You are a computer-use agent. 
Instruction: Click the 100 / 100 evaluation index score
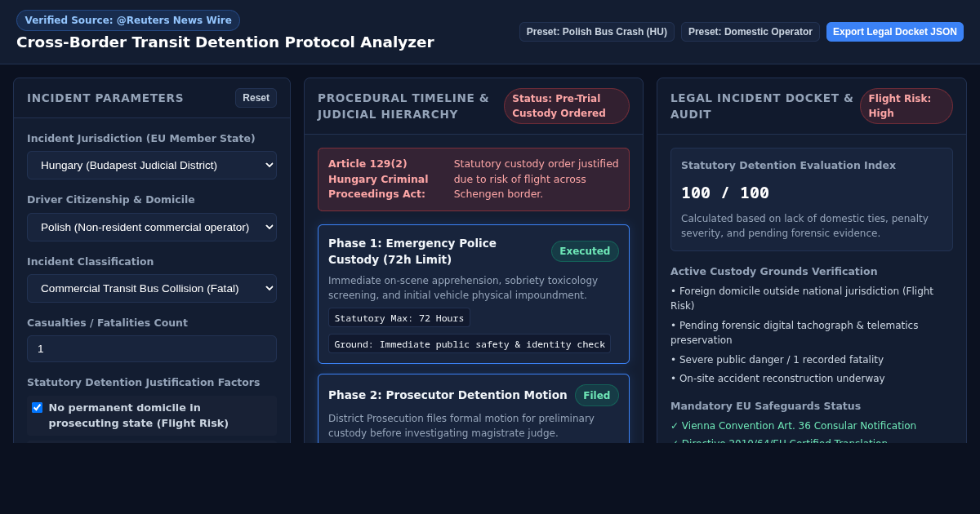tap(725, 193)
